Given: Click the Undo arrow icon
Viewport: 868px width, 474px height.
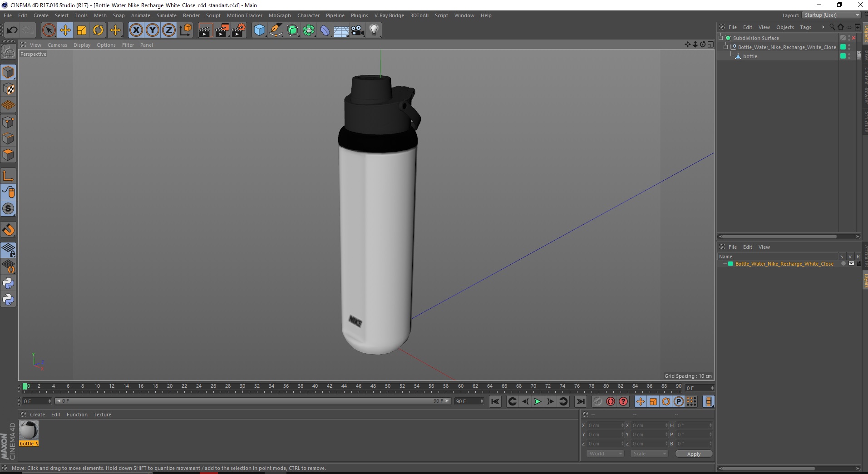Looking at the screenshot, I should (12, 30).
